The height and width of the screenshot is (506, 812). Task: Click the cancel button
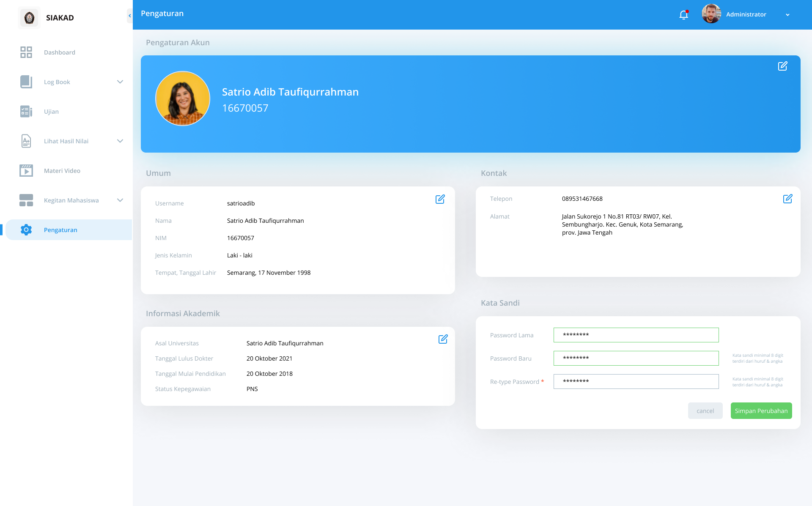pyautogui.click(x=705, y=411)
